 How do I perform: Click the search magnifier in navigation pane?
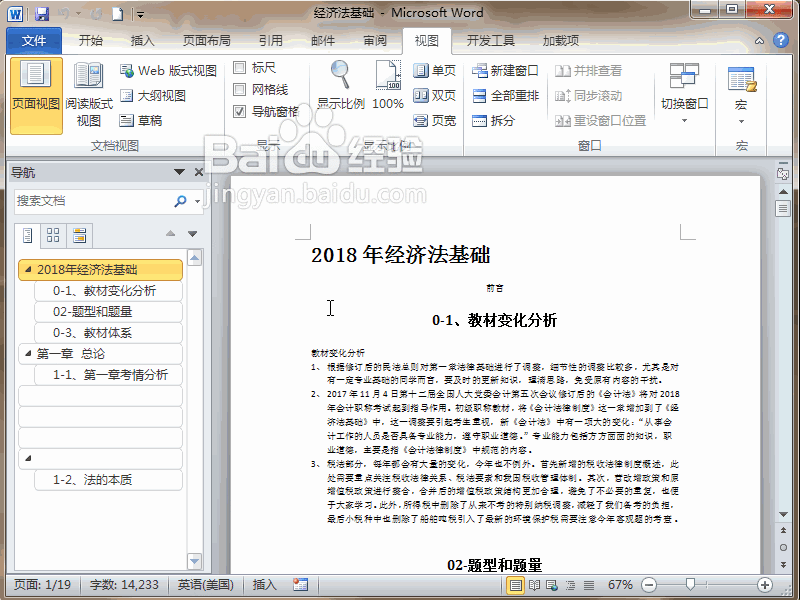(x=180, y=201)
